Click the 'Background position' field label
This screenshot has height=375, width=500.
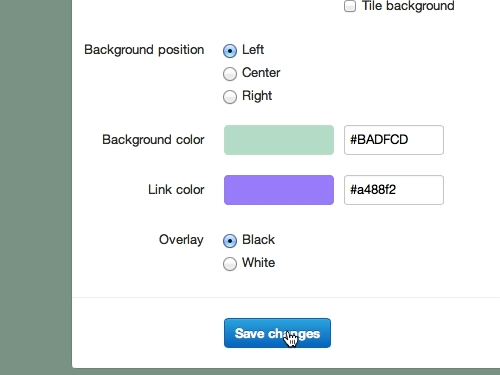coord(144,50)
